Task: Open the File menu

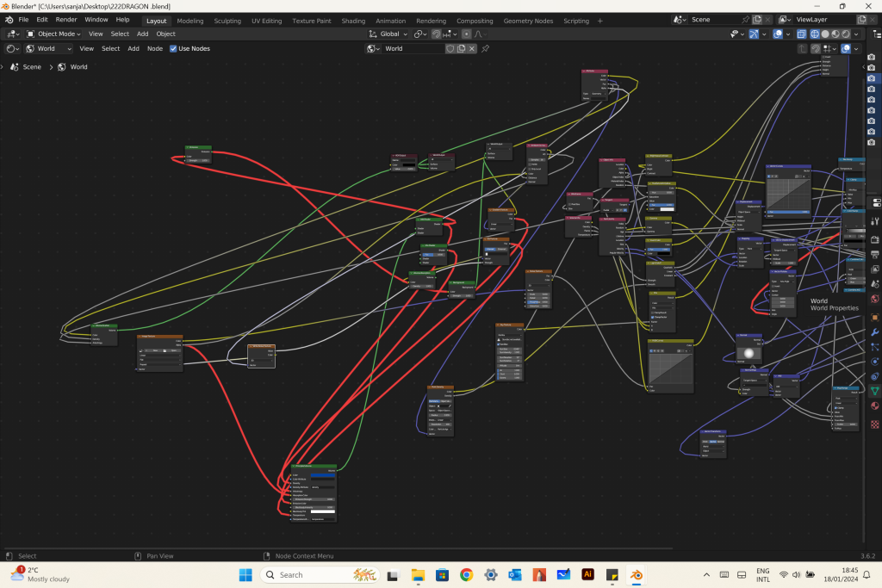Action: click(23, 20)
